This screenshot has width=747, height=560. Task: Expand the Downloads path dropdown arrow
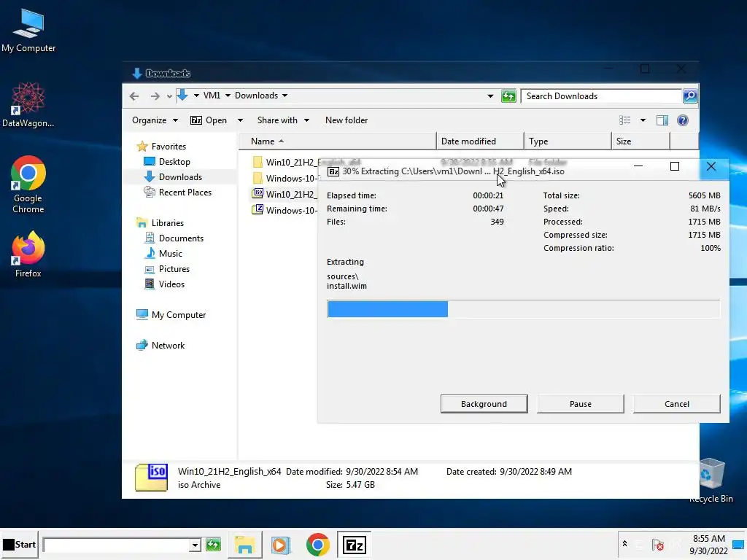click(x=285, y=96)
